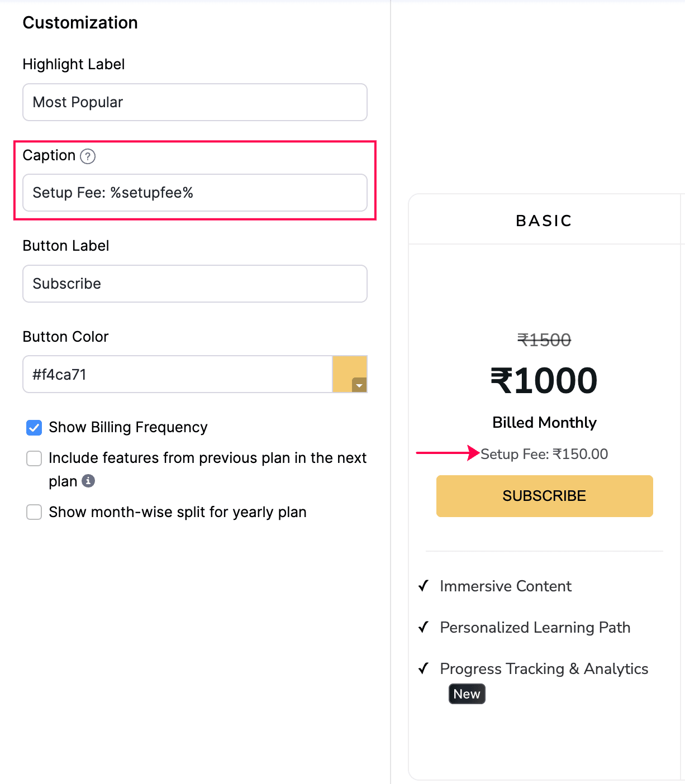Click the strikethrough ₹1500 original price
The image size is (685, 784).
click(544, 340)
